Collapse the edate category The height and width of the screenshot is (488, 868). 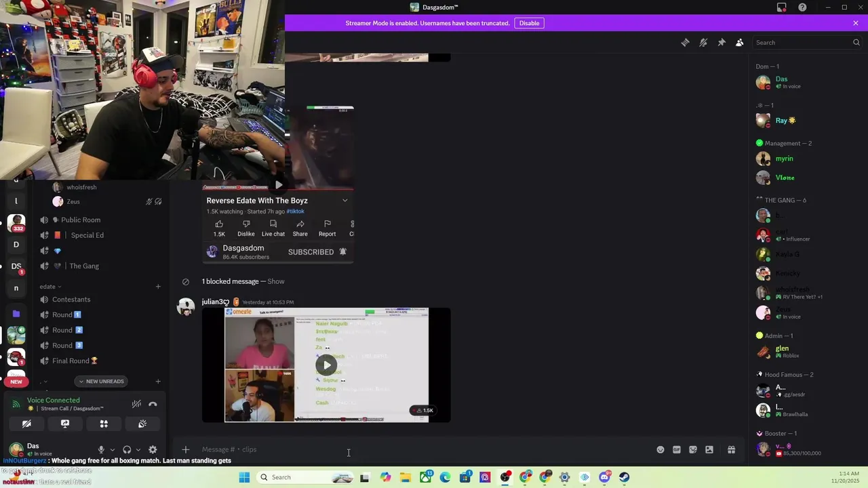tap(50, 287)
